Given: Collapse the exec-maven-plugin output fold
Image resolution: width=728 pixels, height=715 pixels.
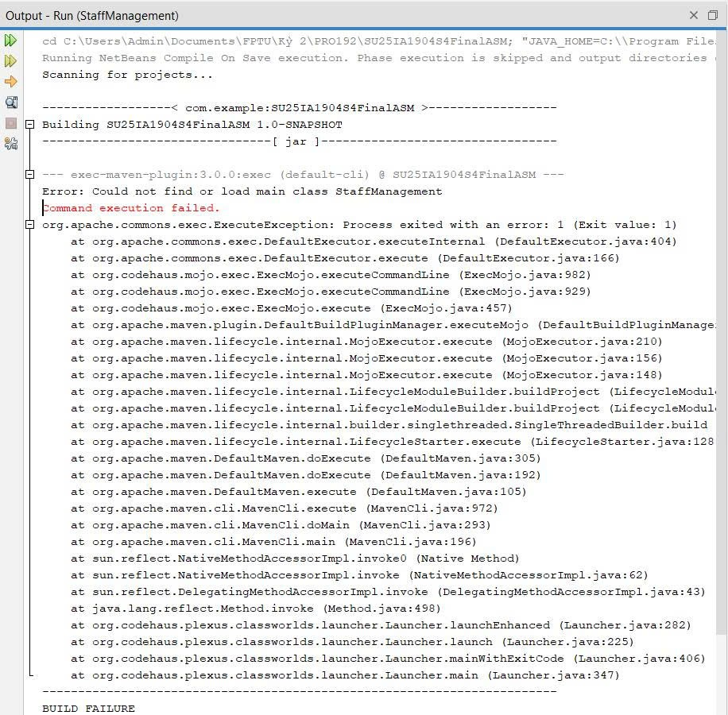Looking at the screenshot, I should tap(29, 175).
